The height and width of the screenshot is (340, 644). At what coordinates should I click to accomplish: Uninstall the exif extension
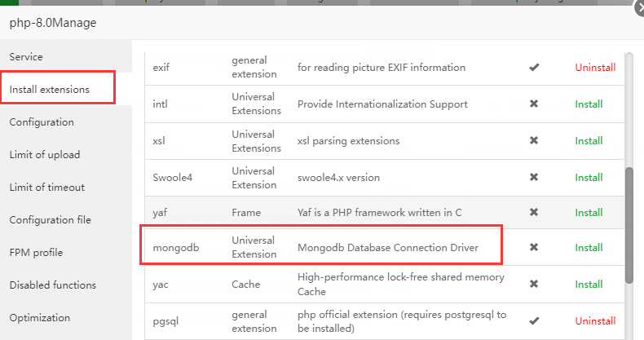pos(595,68)
